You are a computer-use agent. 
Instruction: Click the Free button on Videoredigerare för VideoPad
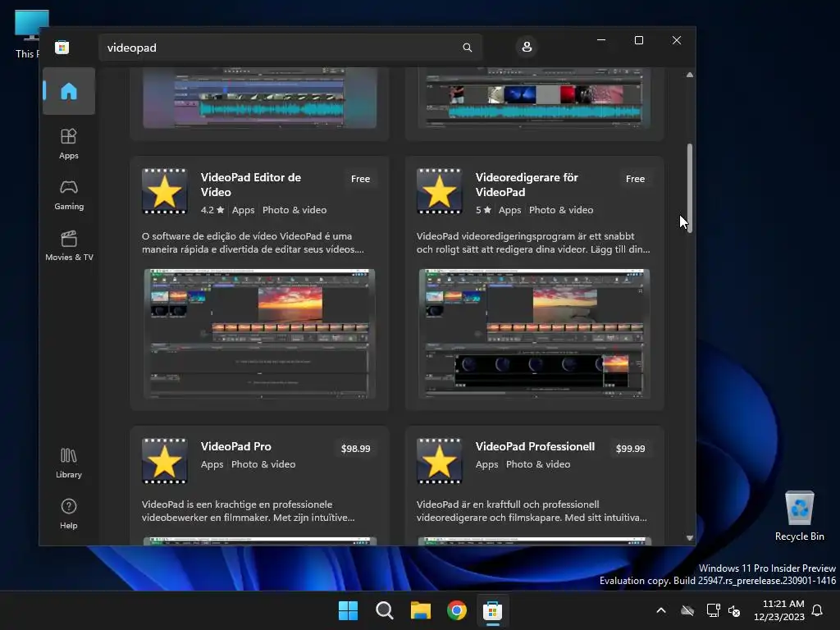tap(636, 179)
